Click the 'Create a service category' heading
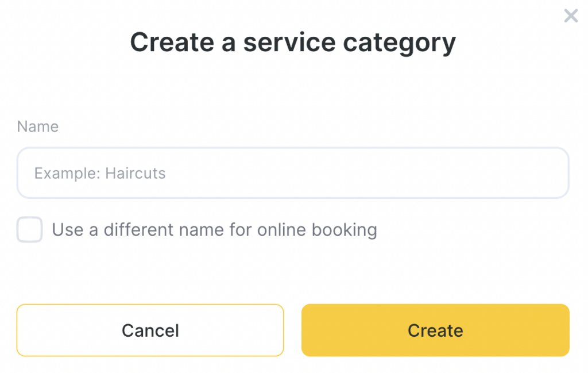This screenshot has height=373, width=588. tap(293, 42)
